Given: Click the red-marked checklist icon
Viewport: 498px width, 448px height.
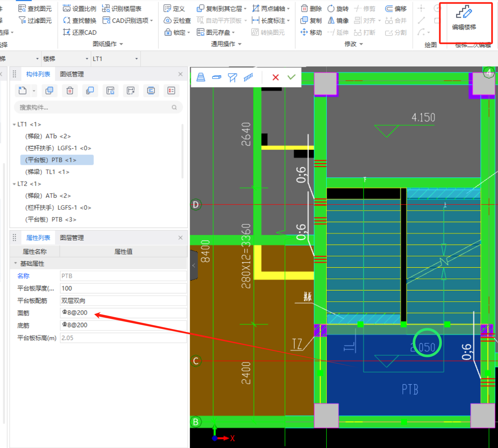Looking at the screenshot, I should (171, 91).
